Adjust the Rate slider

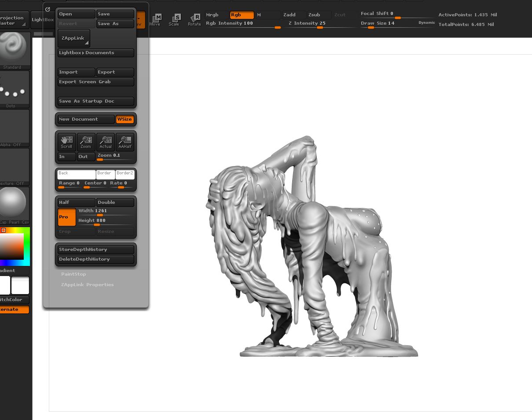click(x=121, y=184)
